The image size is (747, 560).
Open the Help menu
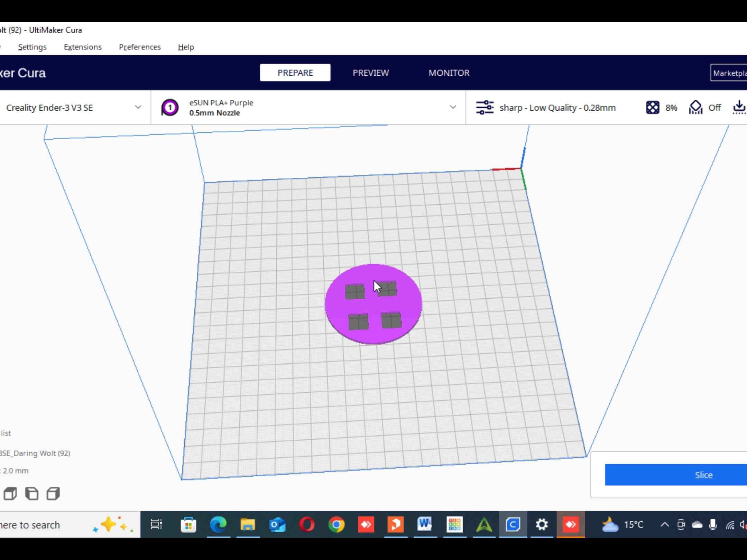click(186, 47)
